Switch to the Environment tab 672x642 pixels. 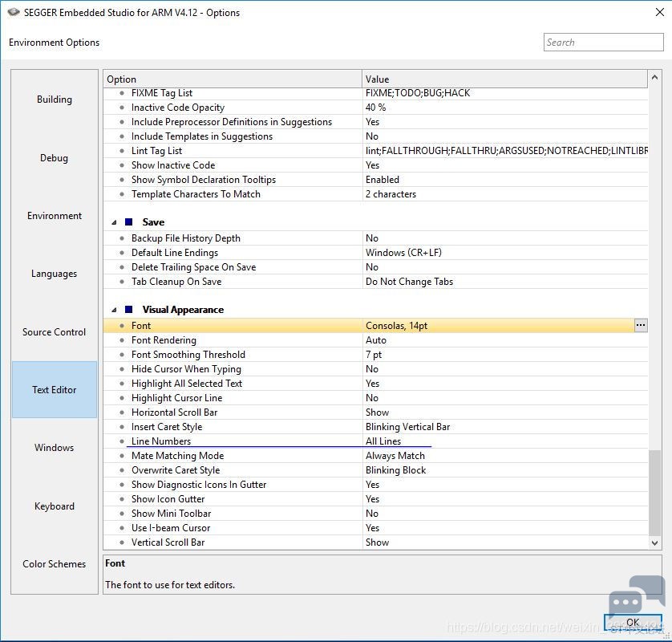point(55,216)
